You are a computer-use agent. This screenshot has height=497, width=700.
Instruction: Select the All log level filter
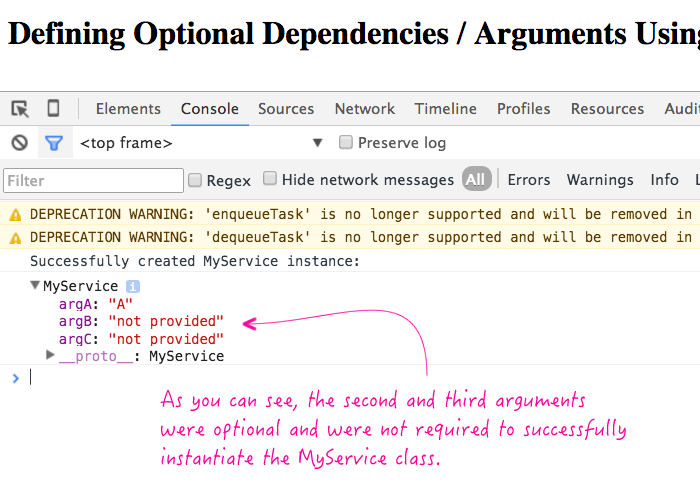coord(476,179)
